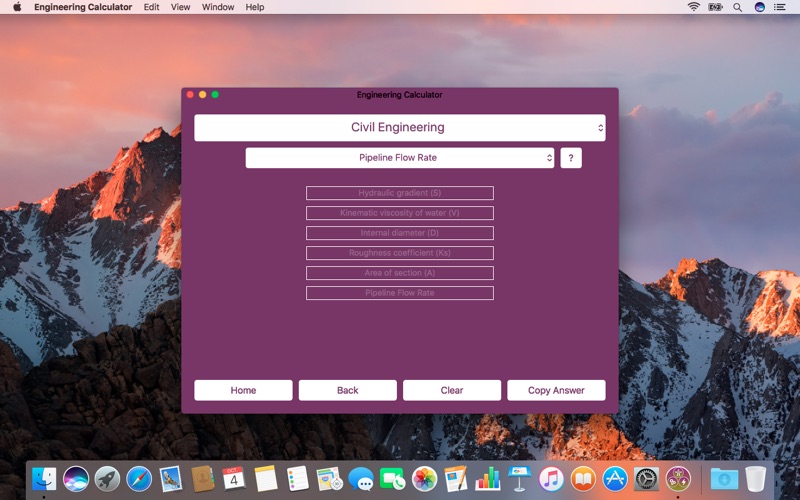Open Pages from the Dock
The image size is (800, 500).
tap(456, 479)
